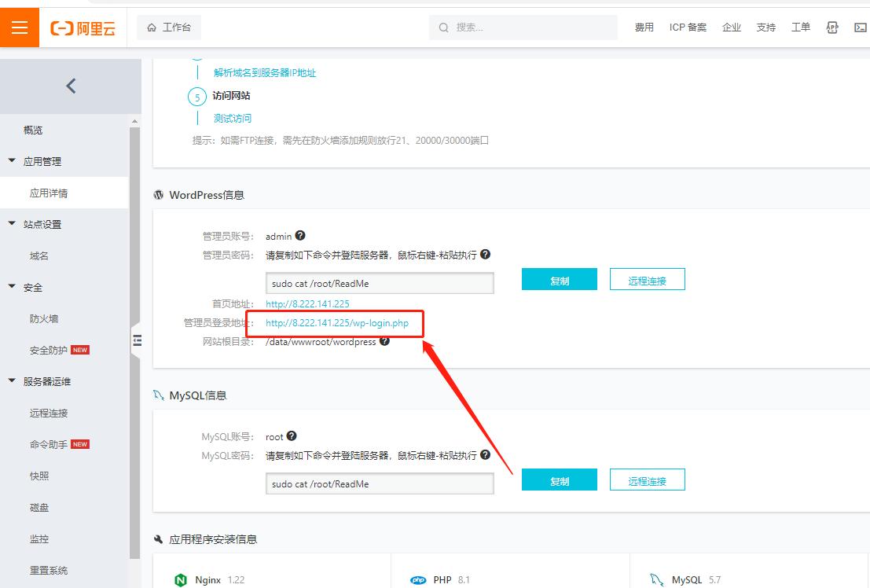This screenshot has width=870, height=588.
Task: Open the orange hamburger product menu
Action: 20,26
